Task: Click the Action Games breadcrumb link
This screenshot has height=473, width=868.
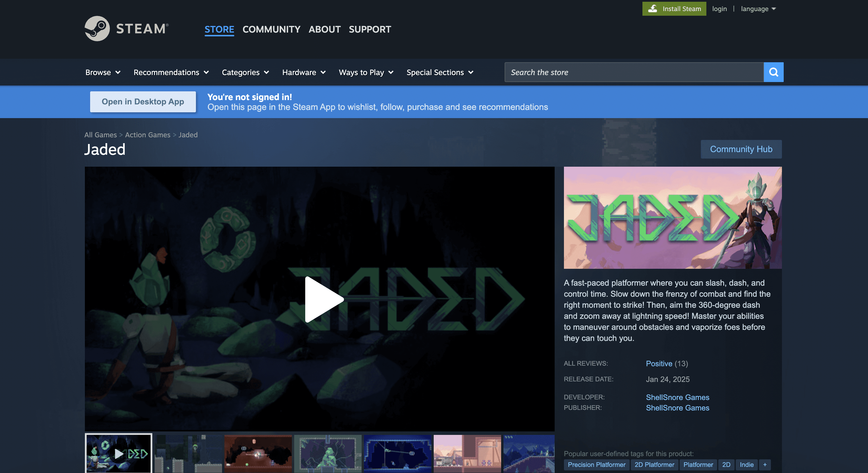Action: (148, 135)
